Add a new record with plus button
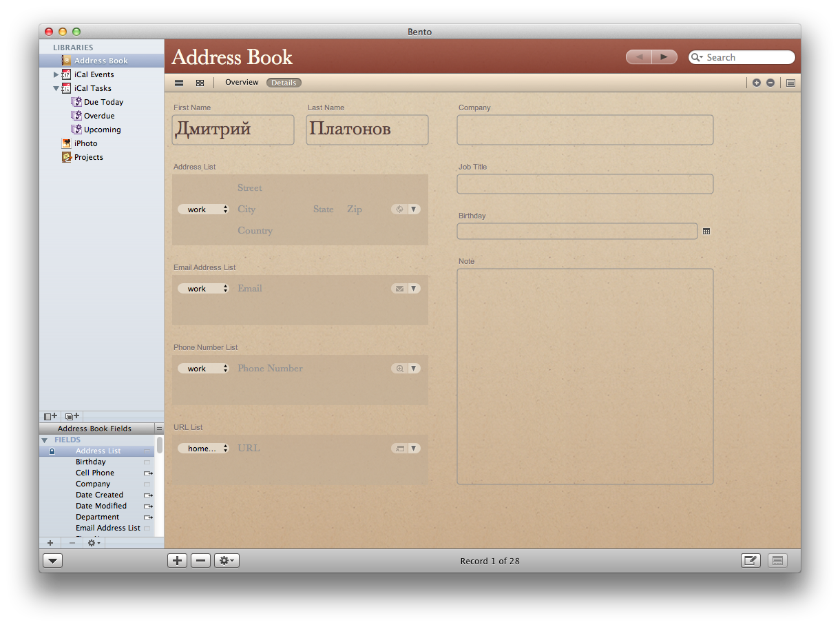The width and height of the screenshot is (840, 627). (178, 561)
